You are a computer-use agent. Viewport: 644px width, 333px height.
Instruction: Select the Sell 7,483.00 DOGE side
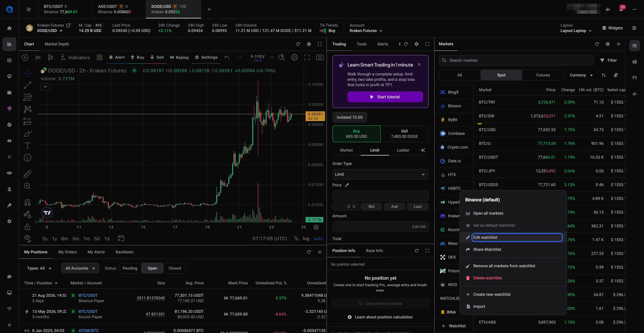[x=404, y=134]
